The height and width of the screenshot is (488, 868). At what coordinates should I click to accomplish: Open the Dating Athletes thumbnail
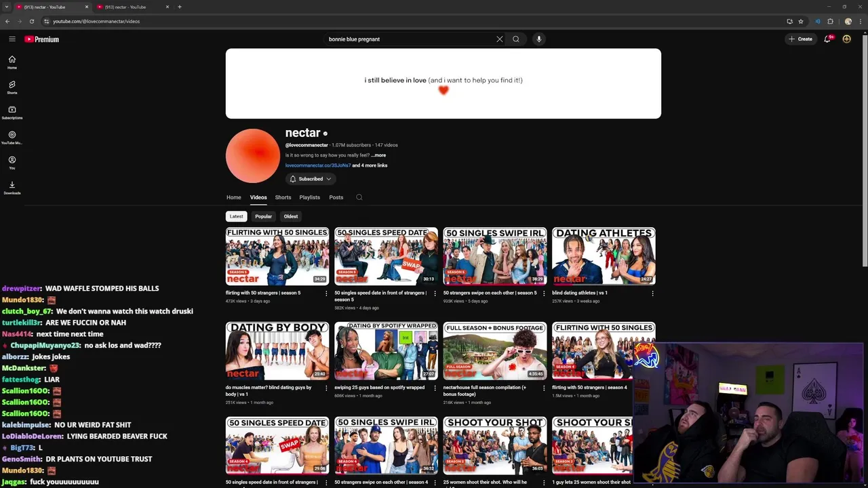(x=604, y=256)
